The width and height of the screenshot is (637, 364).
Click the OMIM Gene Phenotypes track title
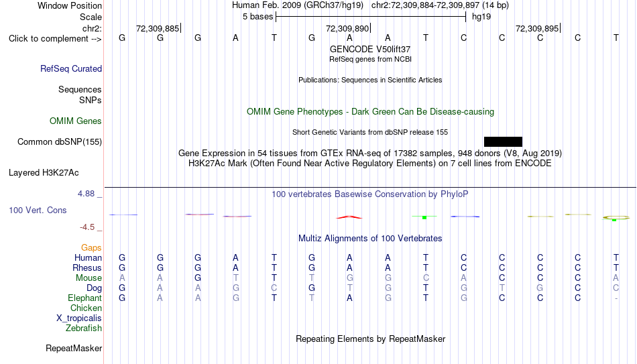371,112
